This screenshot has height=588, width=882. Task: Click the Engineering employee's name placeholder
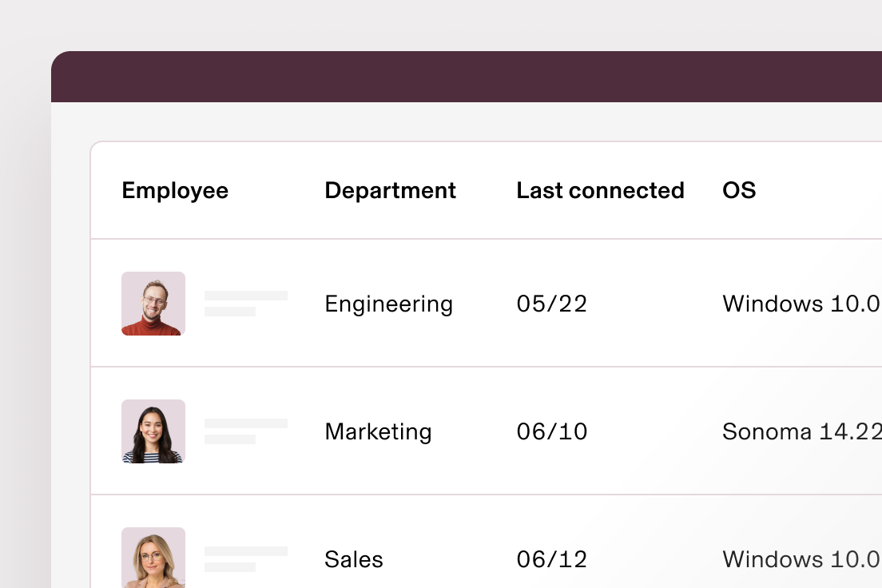[246, 304]
